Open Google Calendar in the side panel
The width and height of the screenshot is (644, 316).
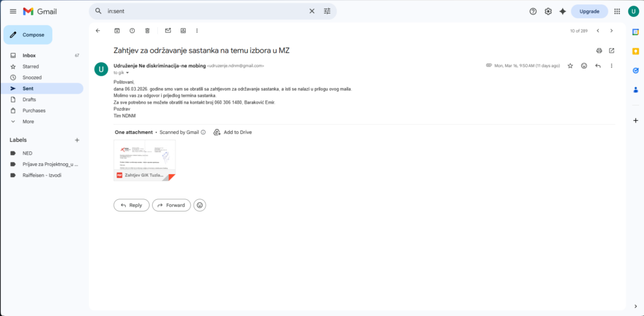635,32
